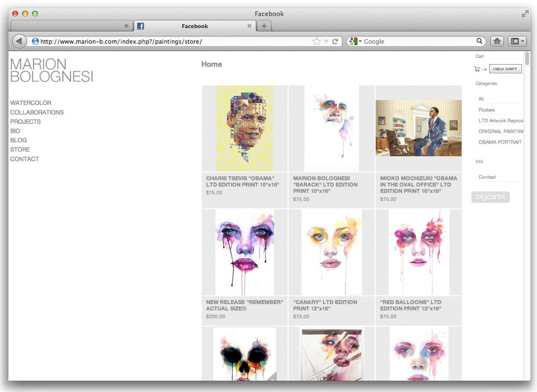Open the Canary LTD edition print image
Screen dimensions: 537x392
click(x=331, y=252)
